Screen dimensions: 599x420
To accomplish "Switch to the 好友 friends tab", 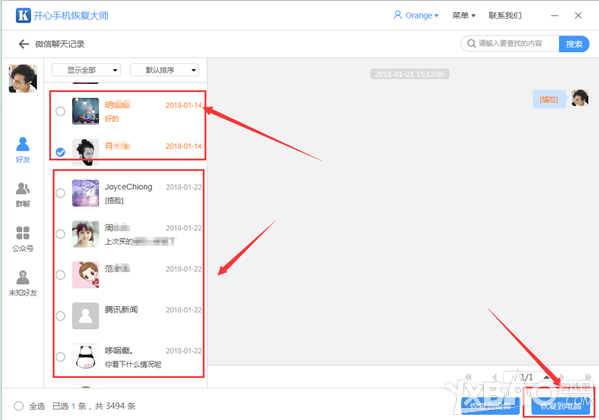I will click(23, 150).
